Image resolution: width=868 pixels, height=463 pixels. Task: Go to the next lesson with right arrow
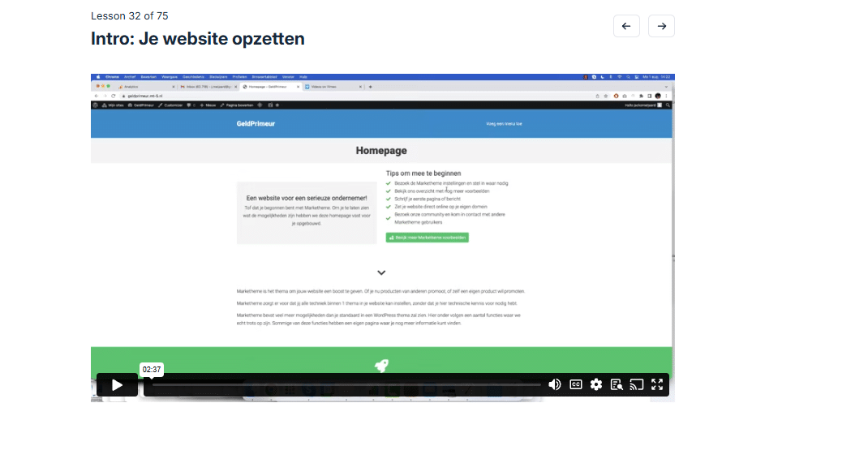[x=661, y=26]
